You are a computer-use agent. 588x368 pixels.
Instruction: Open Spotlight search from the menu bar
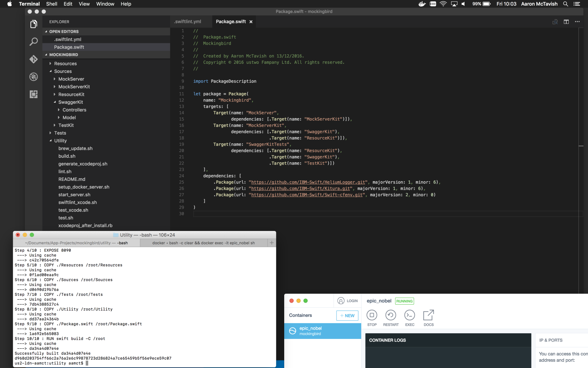coord(565,4)
